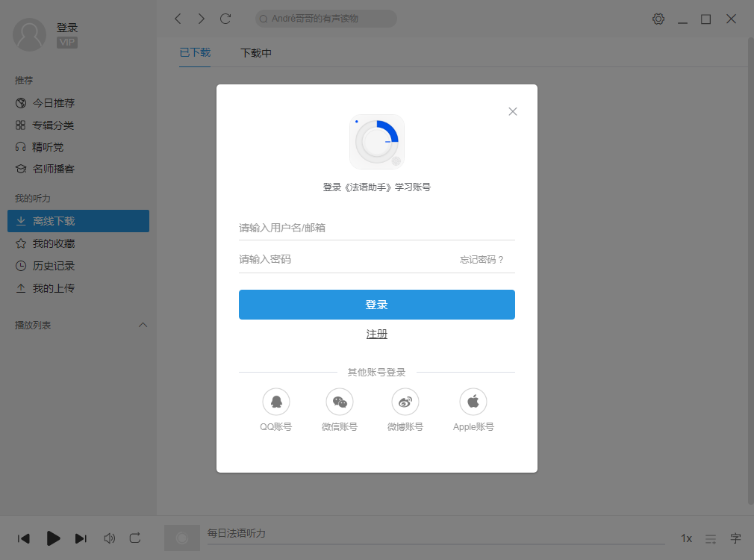Switch to the 下载中 tab
Viewport: 754px width, 560px height.
click(x=255, y=54)
